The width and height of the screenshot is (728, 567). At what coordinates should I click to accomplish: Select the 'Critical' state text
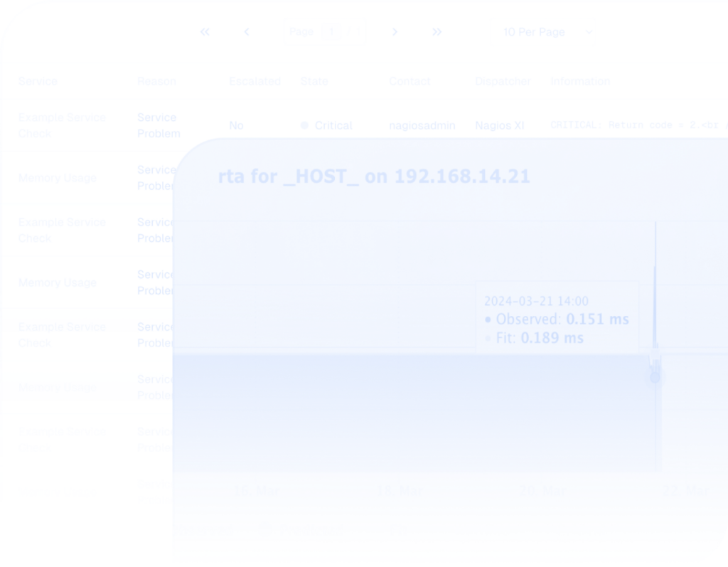tap(333, 125)
